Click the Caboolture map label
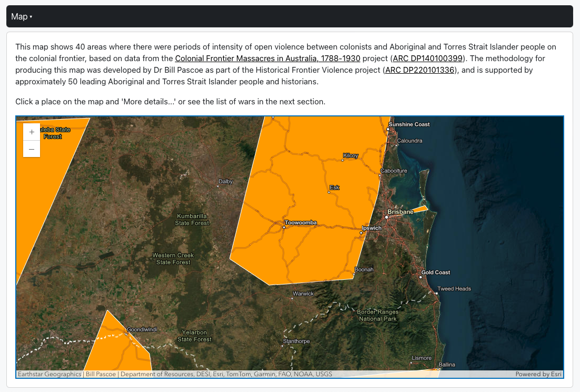The image size is (580, 392). pyautogui.click(x=394, y=171)
